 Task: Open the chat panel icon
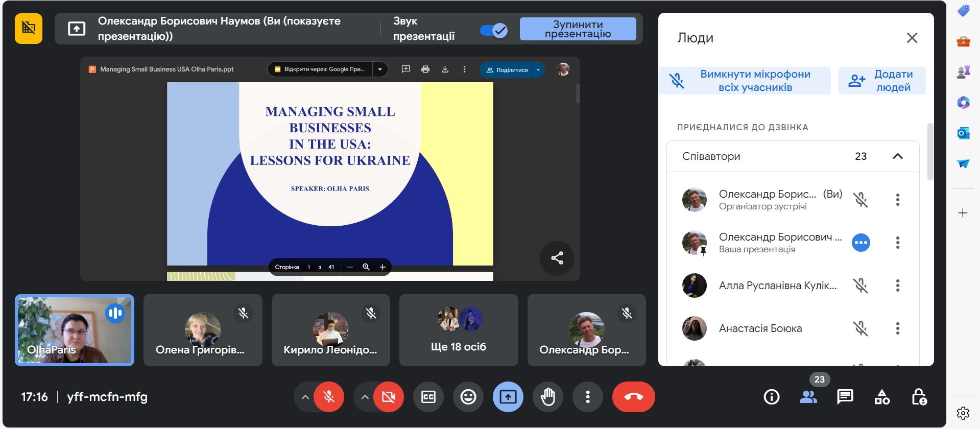tap(845, 397)
